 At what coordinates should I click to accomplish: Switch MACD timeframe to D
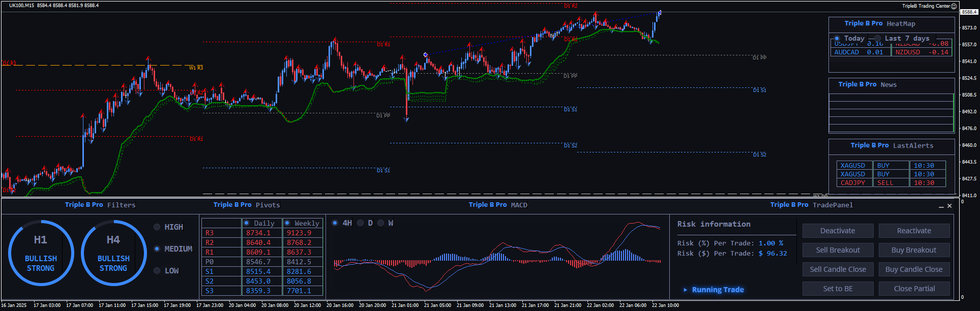361,223
